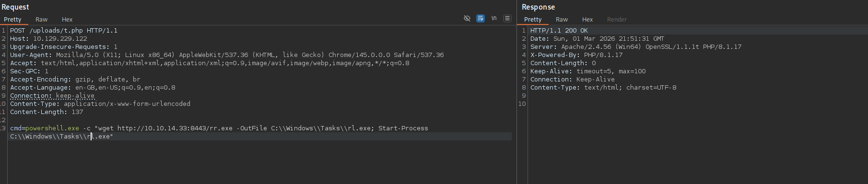Click the request Content-Type urlencoded header
The height and width of the screenshot is (184, 868).
100,103
